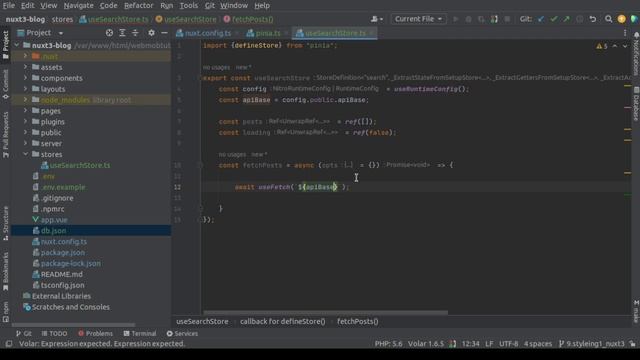Click the Run button in toolbar
The width and height of the screenshot is (640, 360).
pos(456,19)
